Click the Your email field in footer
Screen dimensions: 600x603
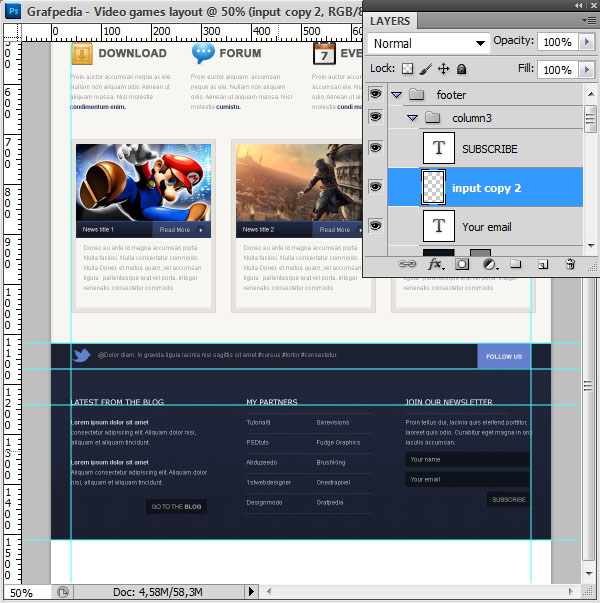tap(467, 479)
